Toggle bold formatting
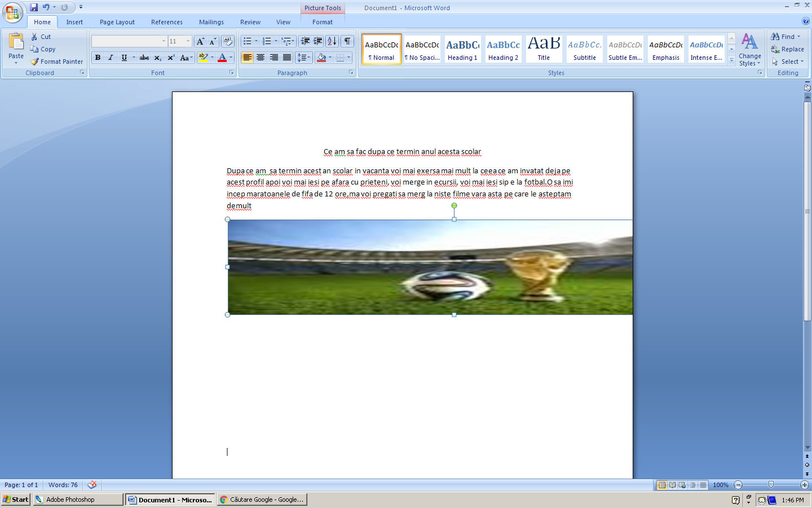The width and height of the screenshot is (812, 508). 98,58
